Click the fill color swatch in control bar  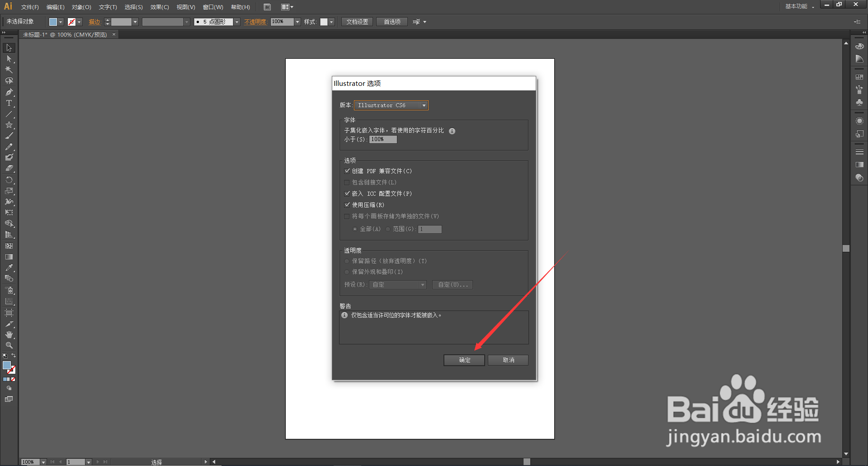coord(53,22)
